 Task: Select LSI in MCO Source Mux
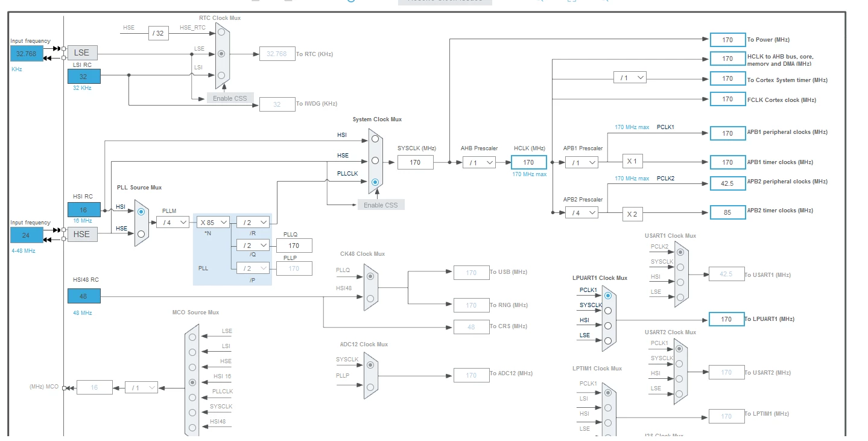click(x=192, y=352)
